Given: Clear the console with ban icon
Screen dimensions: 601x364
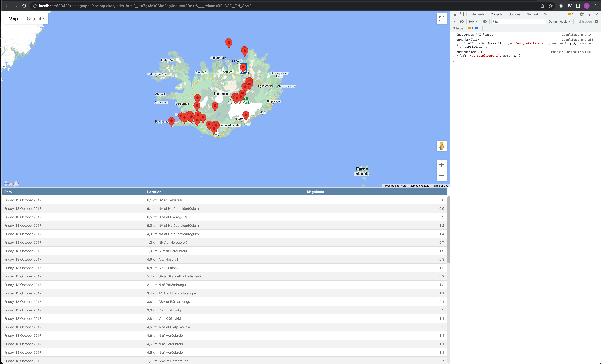Looking at the screenshot, I should (x=462, y=21).
